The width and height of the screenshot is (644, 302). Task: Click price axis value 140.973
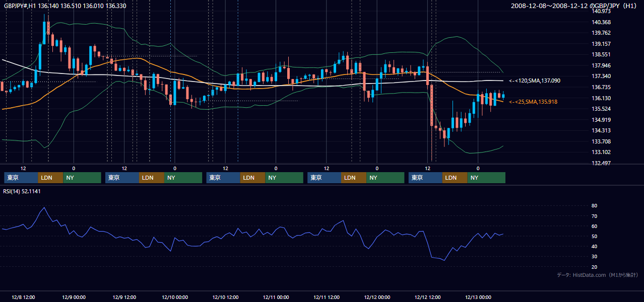[602, 11]
